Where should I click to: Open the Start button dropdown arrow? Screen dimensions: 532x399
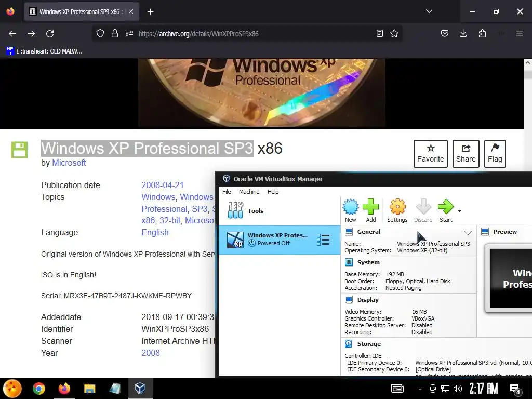point(459,211)
